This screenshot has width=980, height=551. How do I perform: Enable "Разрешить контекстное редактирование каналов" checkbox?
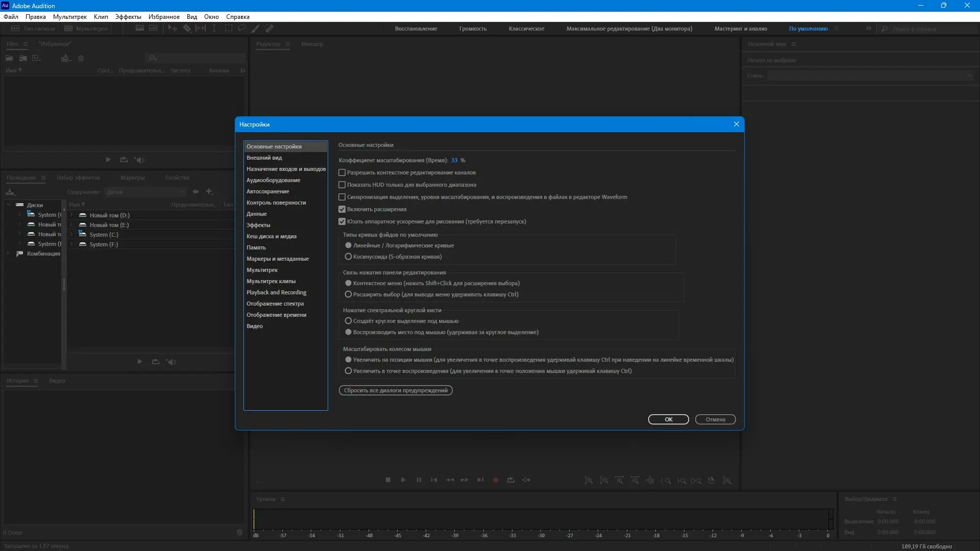[342, 172]
